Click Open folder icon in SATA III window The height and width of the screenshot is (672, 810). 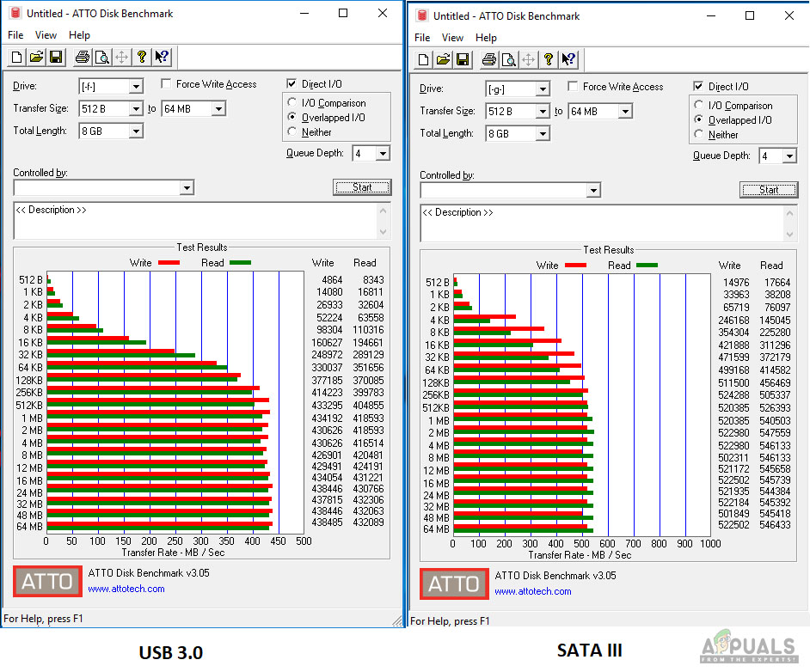(x=443, y=59)
